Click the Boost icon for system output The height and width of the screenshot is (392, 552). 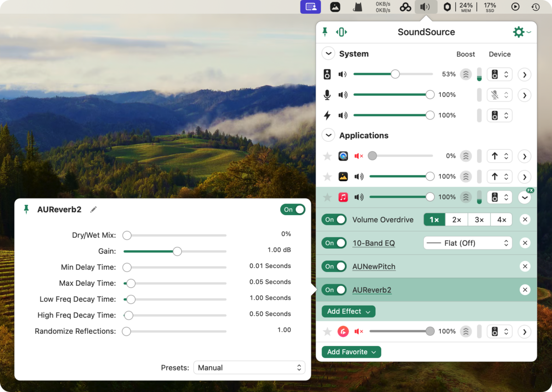(466, 74)
